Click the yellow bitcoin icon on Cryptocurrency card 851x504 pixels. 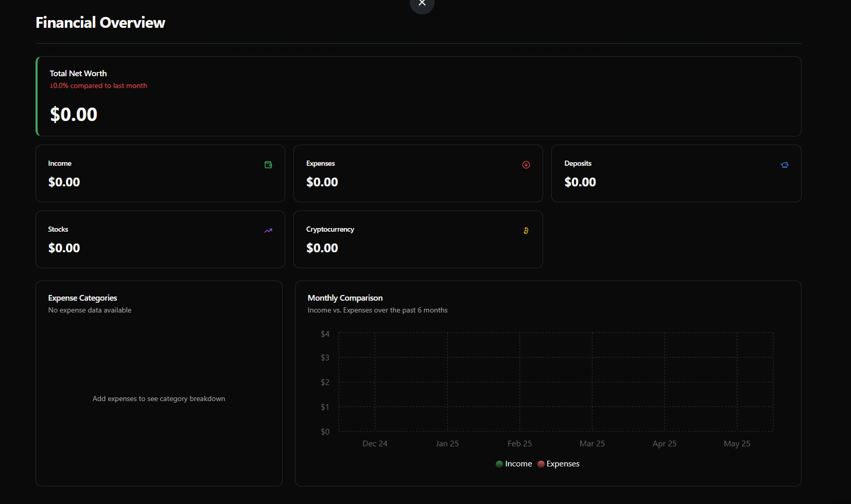pos(526,231)
